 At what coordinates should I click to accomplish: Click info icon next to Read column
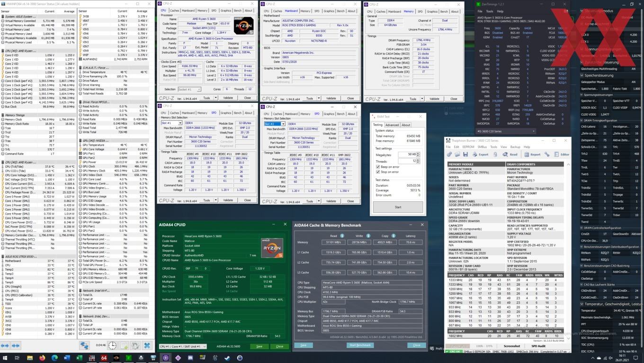pos(342,236)
